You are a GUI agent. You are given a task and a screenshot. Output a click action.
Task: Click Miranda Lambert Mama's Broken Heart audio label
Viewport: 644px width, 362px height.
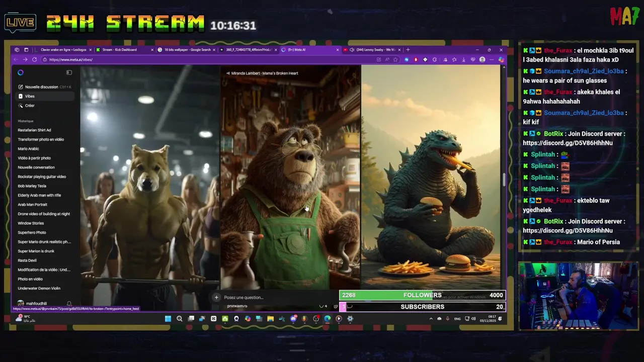(x=262, y=73)
